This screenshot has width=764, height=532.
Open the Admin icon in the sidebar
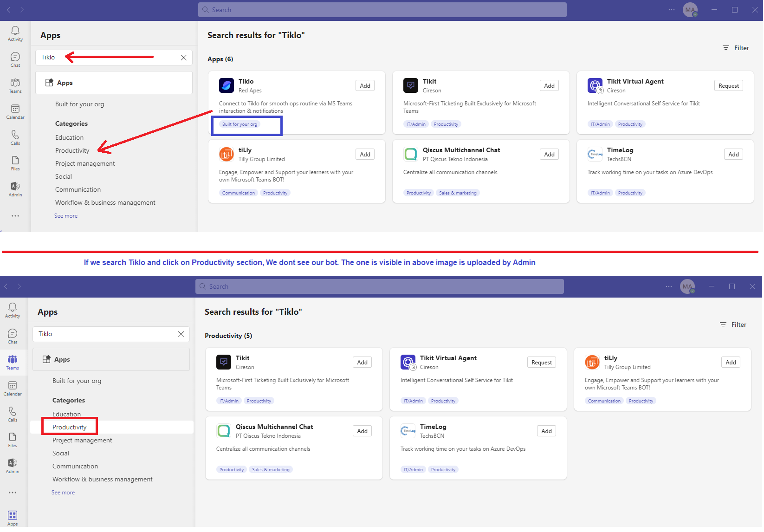pos(15,188)
